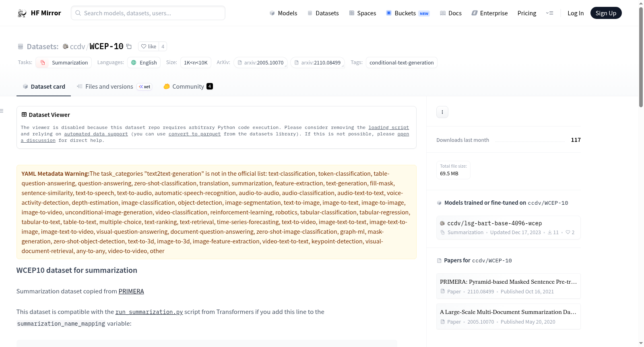Go to Pricing
This screenshot has height=347, width=644.
[527, 13]
